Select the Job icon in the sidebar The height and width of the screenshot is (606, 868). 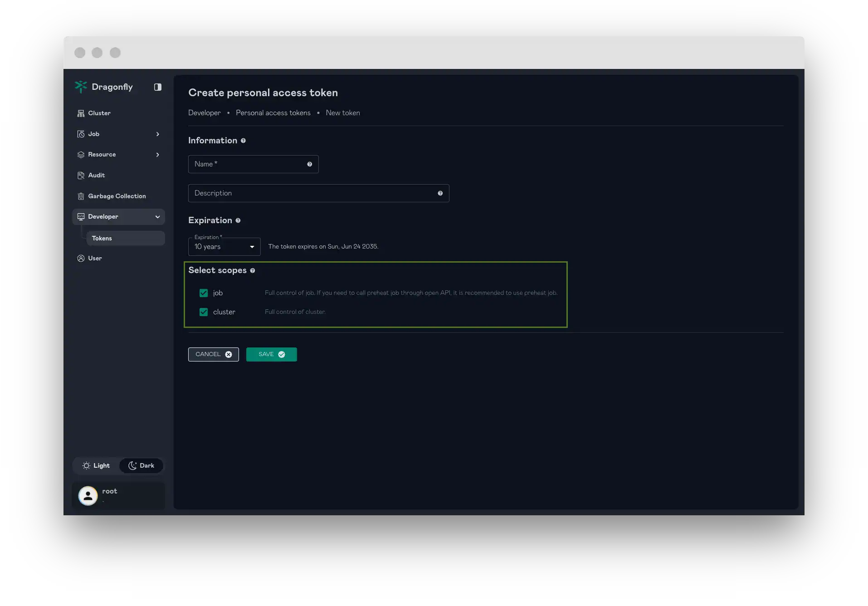click(81, 134)
